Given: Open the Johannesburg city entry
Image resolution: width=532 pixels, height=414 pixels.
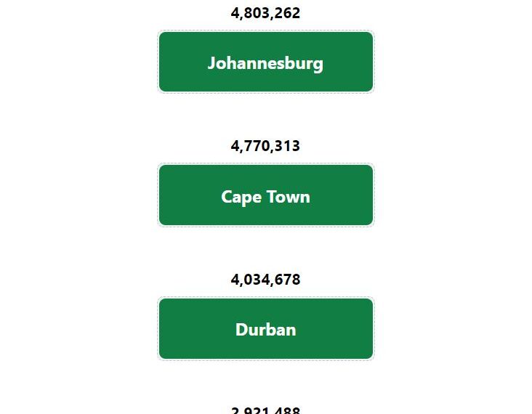Looking at the screenshot, I should point(266,62).
